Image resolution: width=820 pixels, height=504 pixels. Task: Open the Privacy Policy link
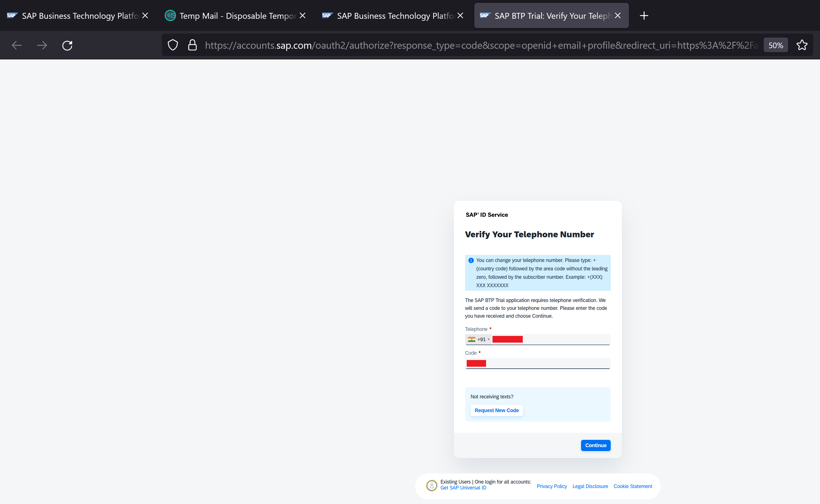551,486
